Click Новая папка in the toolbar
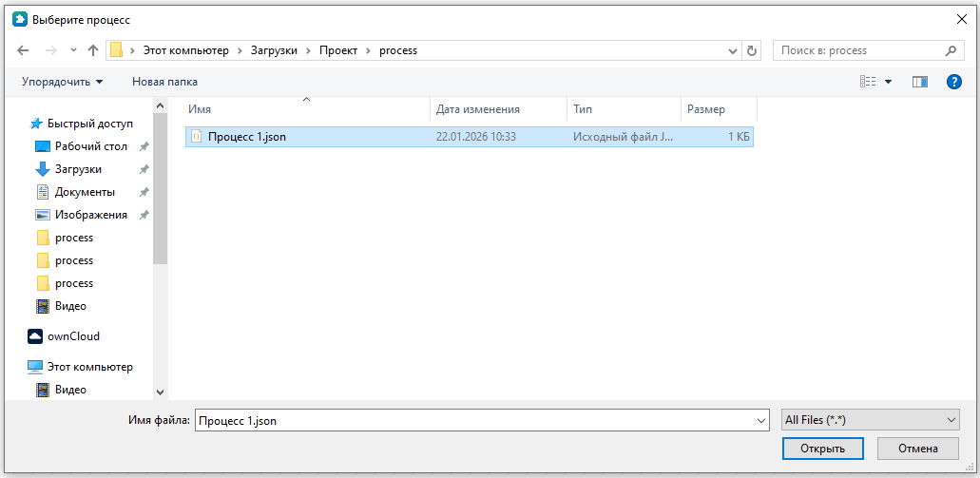 164,82
